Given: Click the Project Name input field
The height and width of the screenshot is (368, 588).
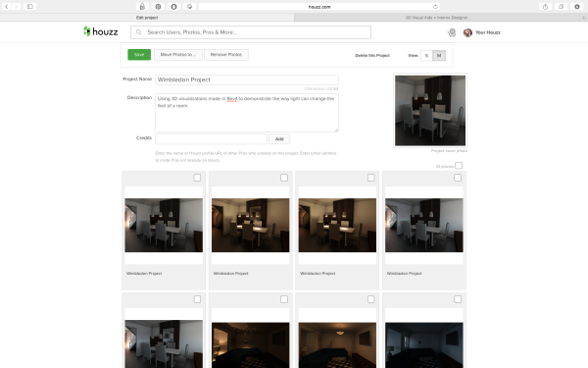Looking at the screenshot, I should pyautogui.click(x=247, y=79).
